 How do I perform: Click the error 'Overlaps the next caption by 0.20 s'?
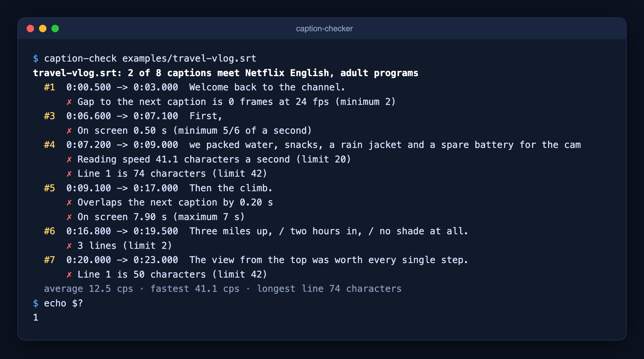point(175,202)
